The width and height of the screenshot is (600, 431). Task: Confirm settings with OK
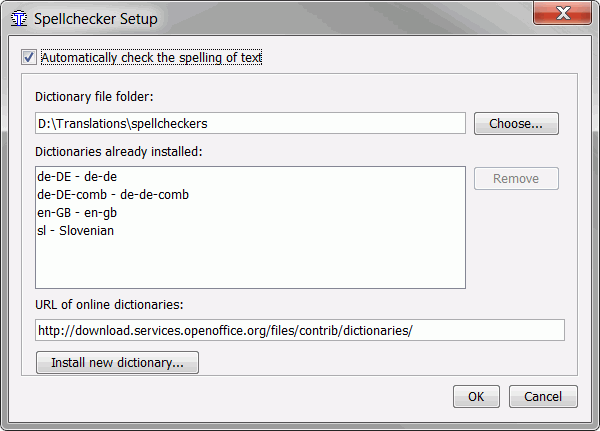tap(476, 397)
